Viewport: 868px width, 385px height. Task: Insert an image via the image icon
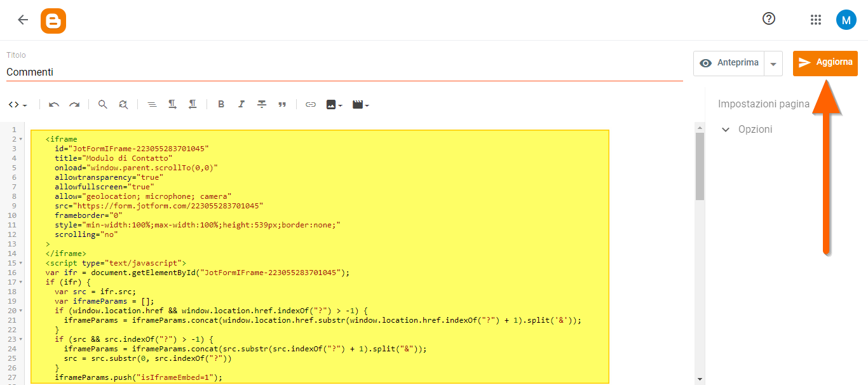pyautogui.click(x=331, y=104)
